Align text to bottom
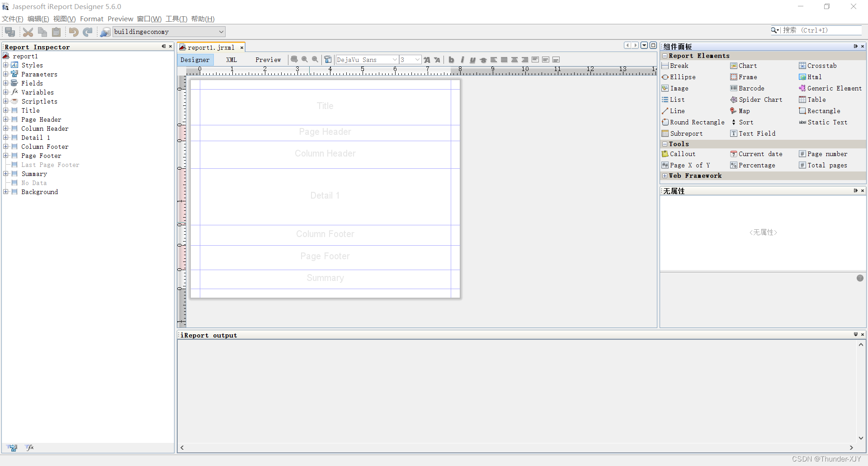Screen dimensions: 868x466 556,60
